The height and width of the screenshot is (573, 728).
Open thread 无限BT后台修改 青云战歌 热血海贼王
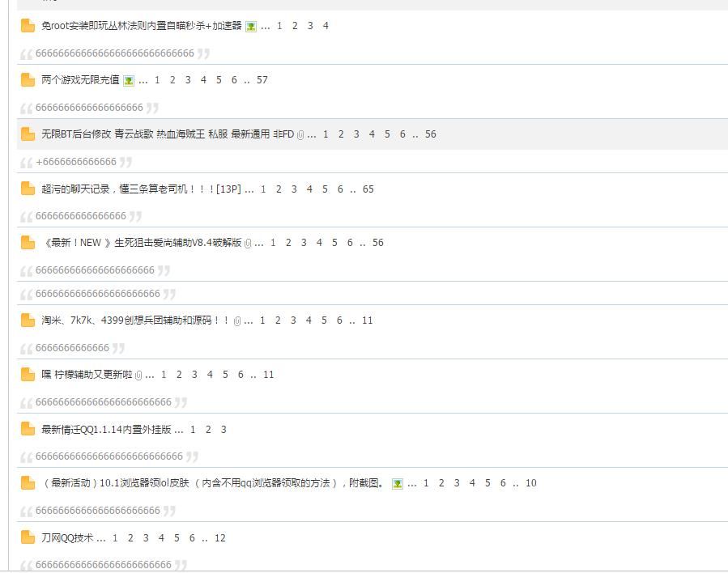(x=168, y=134)
